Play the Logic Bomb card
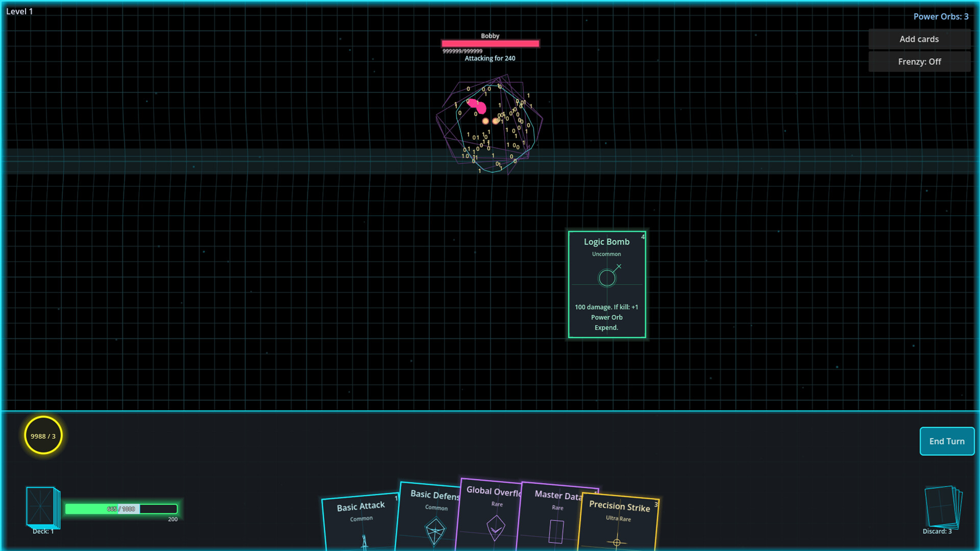 (606, 284)
